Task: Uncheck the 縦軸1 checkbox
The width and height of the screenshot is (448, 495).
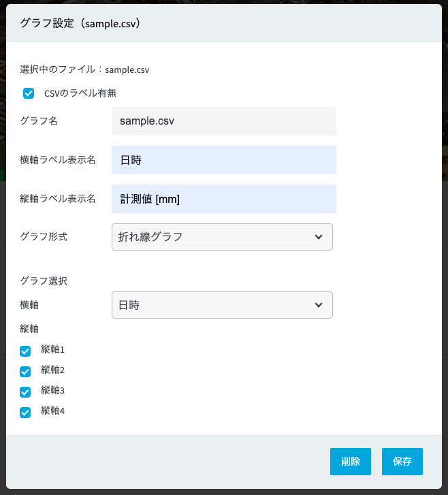Action: click(x=26, y=351)
